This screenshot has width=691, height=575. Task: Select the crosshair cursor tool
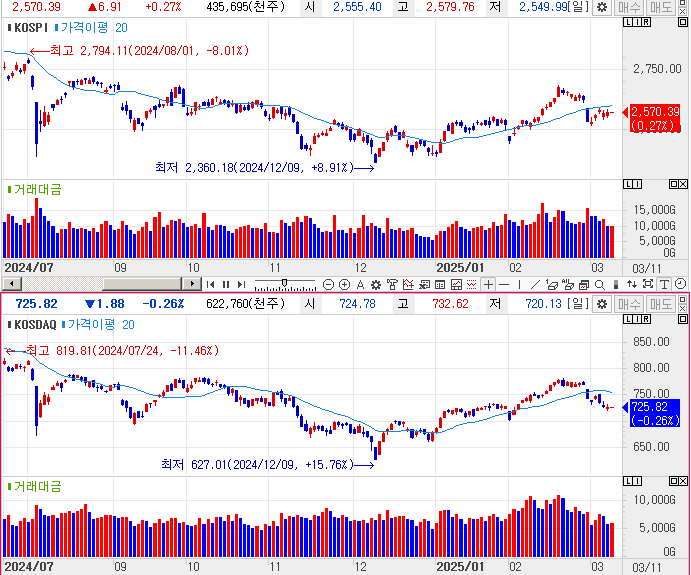pos(488,285)
